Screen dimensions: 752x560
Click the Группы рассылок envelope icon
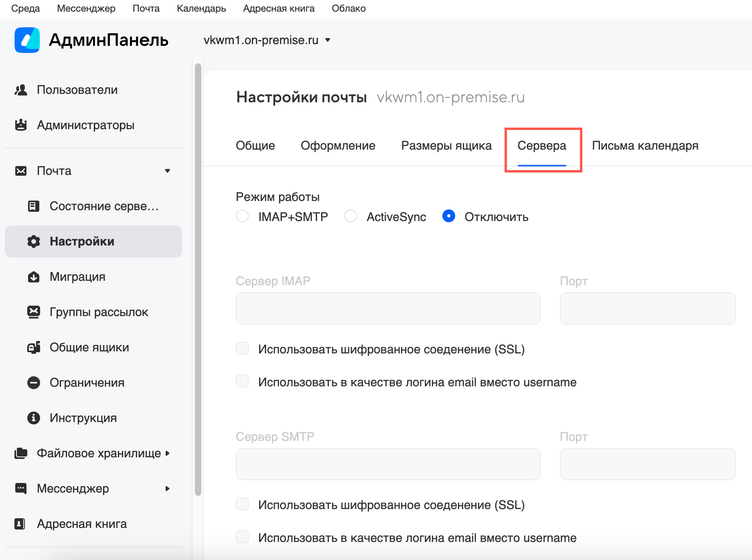tap(34, 312)
